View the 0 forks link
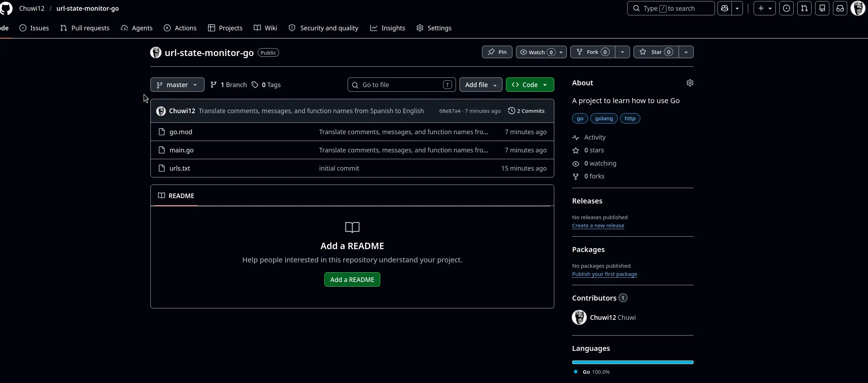The image size is (868, 383). 589,176
